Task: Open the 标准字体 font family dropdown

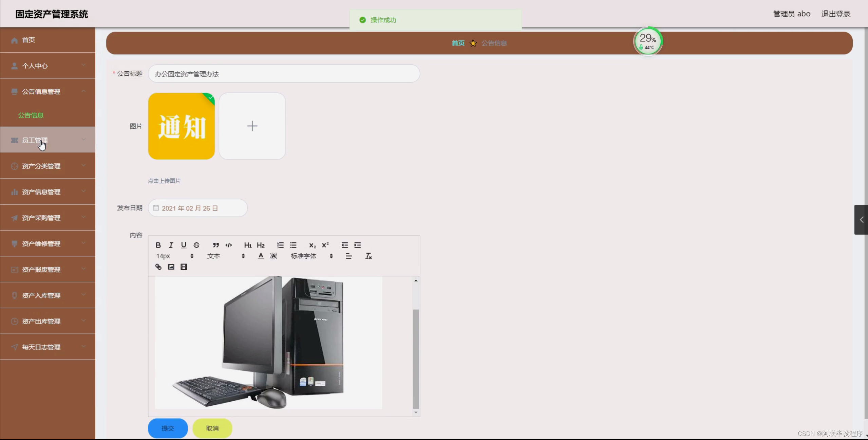Action: 312,256
